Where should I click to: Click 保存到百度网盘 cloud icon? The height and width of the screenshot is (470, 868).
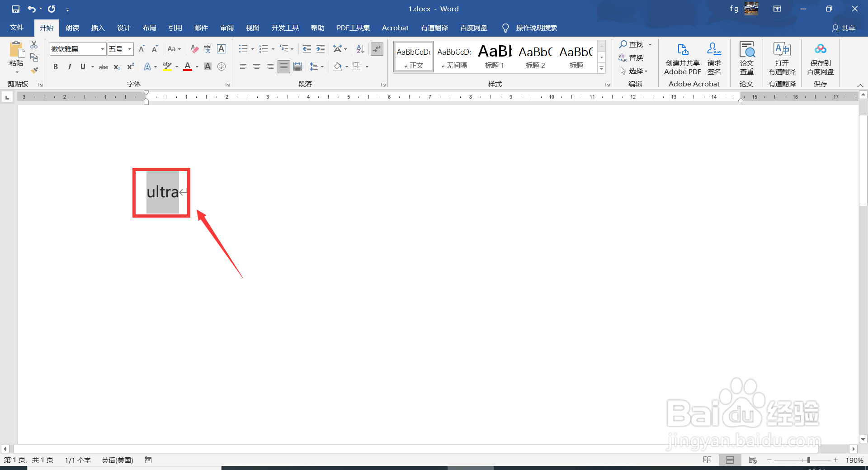821,58
